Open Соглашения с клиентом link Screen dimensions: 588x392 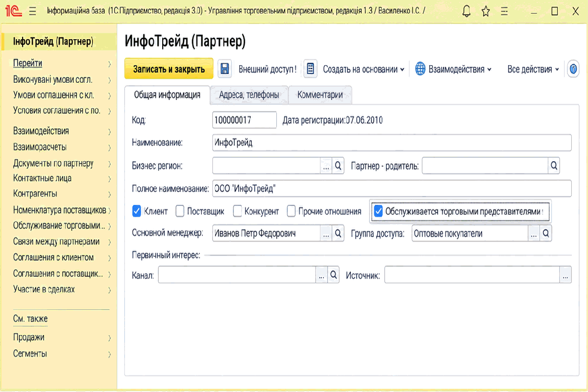(x=62, y=257)
